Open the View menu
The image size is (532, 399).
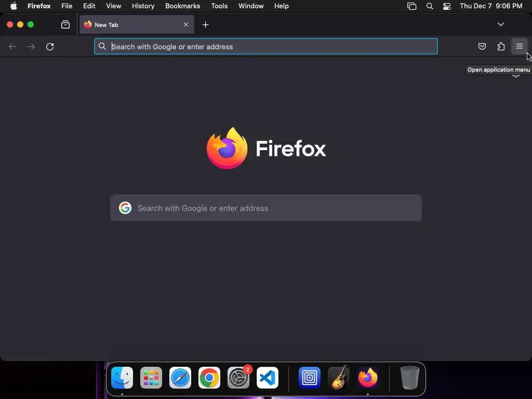click(x=114, y=6)
